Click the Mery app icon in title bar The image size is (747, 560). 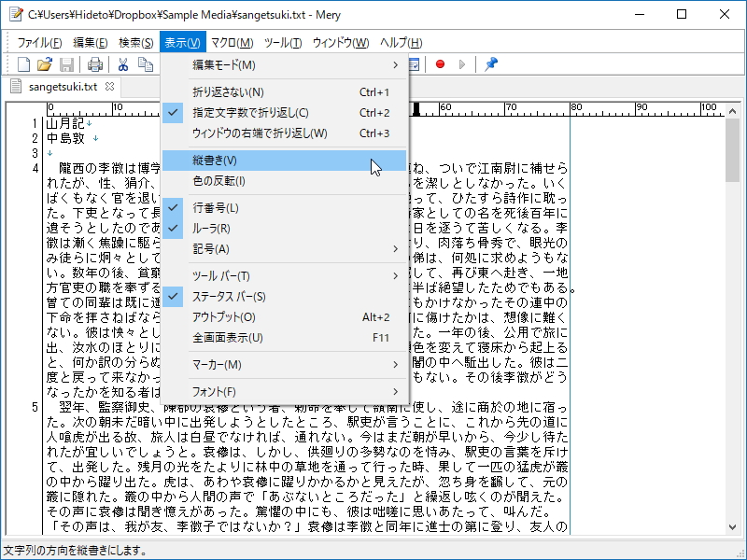click(15, 14)
